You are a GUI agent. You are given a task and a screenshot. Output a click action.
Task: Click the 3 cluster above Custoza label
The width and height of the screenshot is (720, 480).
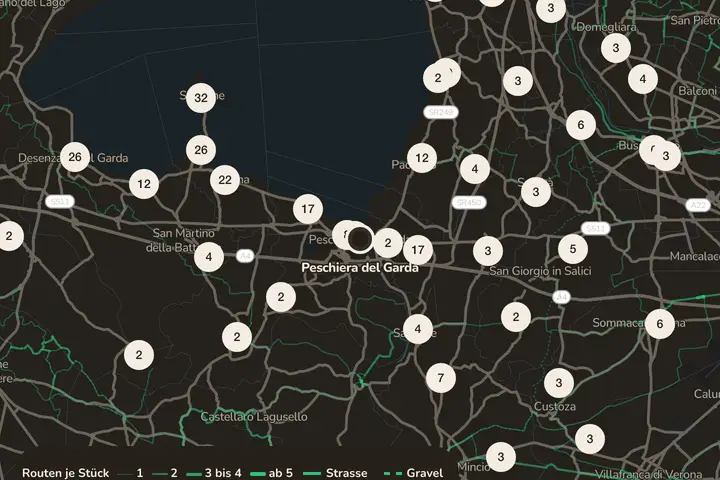(559, 383)
